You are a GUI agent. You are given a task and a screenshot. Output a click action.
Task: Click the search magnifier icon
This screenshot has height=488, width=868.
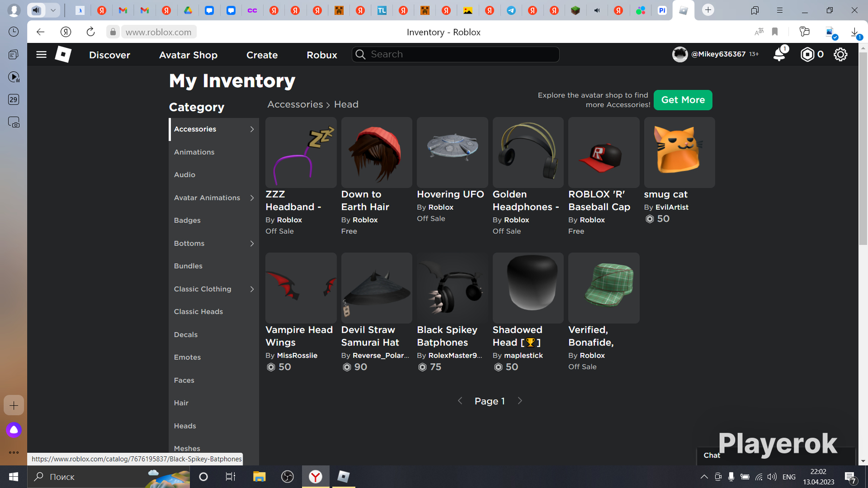(x=360, y=54)
